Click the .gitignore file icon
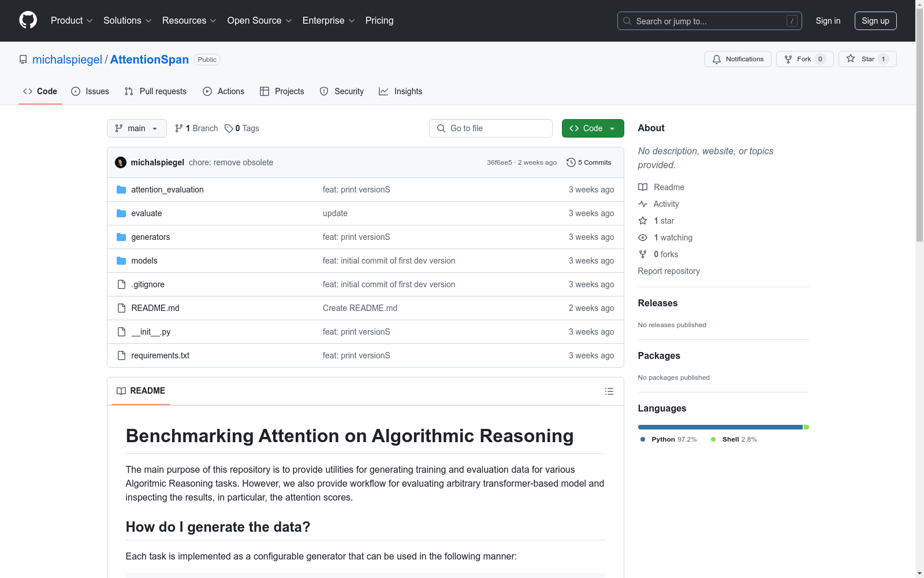The image size is (924, 578). coord(121,284)
